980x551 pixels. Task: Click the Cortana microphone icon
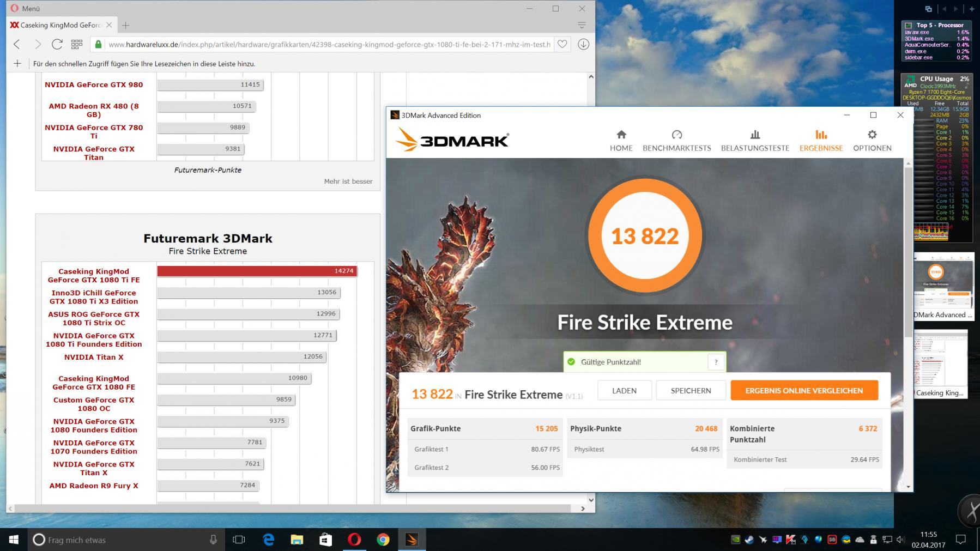pos(213,540)
